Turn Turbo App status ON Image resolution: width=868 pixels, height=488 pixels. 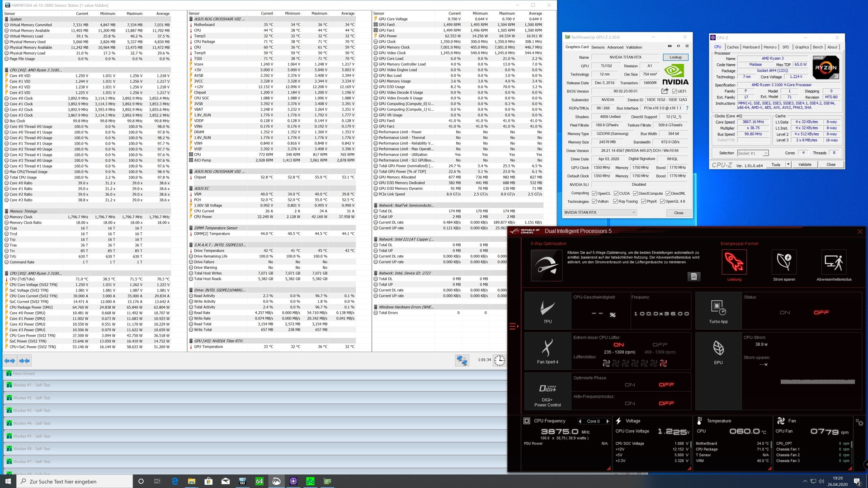(785, 313)
